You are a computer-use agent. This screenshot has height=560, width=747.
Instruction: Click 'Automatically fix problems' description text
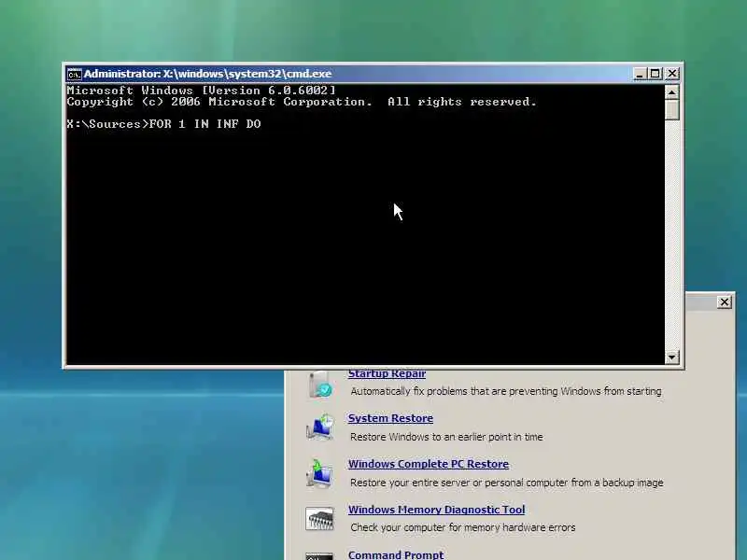506,391
